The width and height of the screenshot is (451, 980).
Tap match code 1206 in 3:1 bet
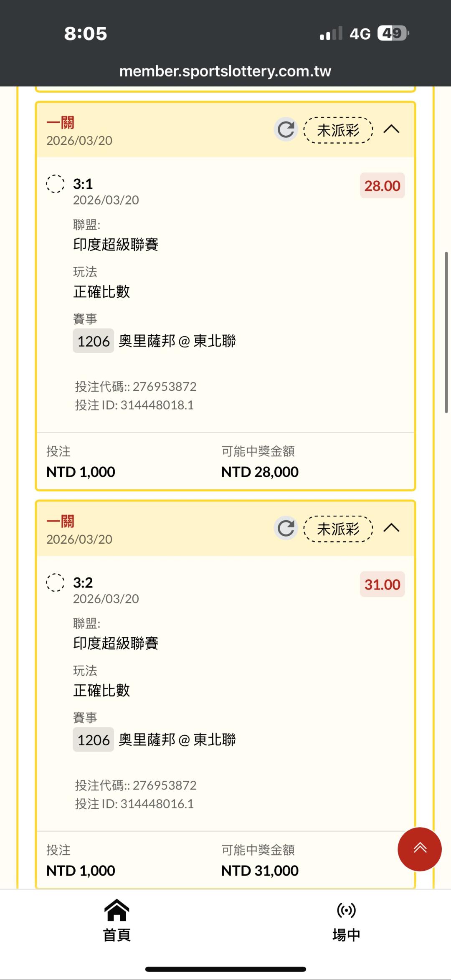[x=93, y=341]
